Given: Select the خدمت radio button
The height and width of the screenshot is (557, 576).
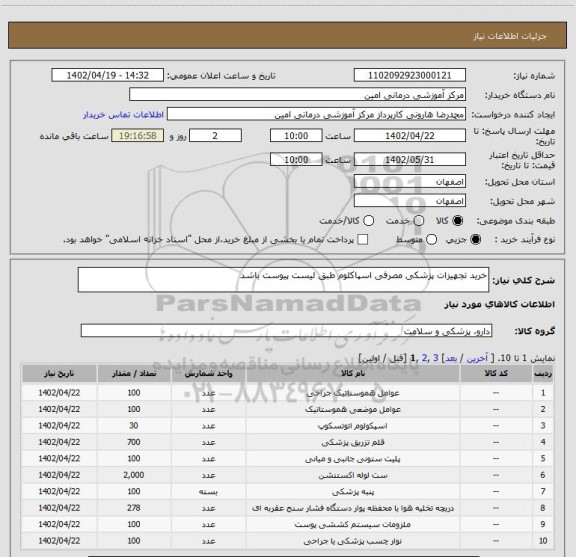Looking at the screenshot, I should (418, 221).
